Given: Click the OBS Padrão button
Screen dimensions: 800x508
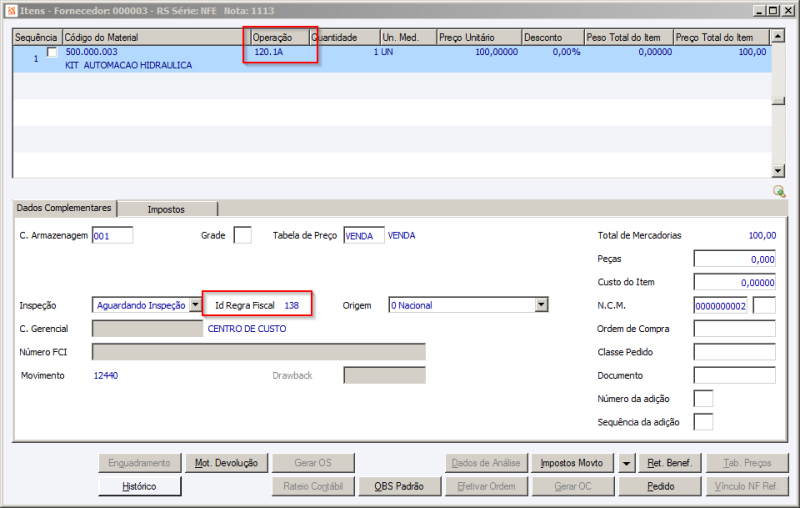Looking at the screenshot, I should (399, 486).
